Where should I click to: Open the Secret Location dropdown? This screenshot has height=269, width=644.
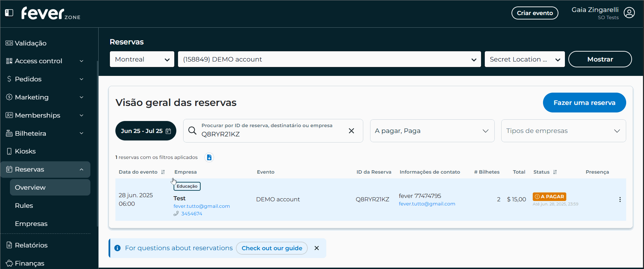tap(525, 59)
